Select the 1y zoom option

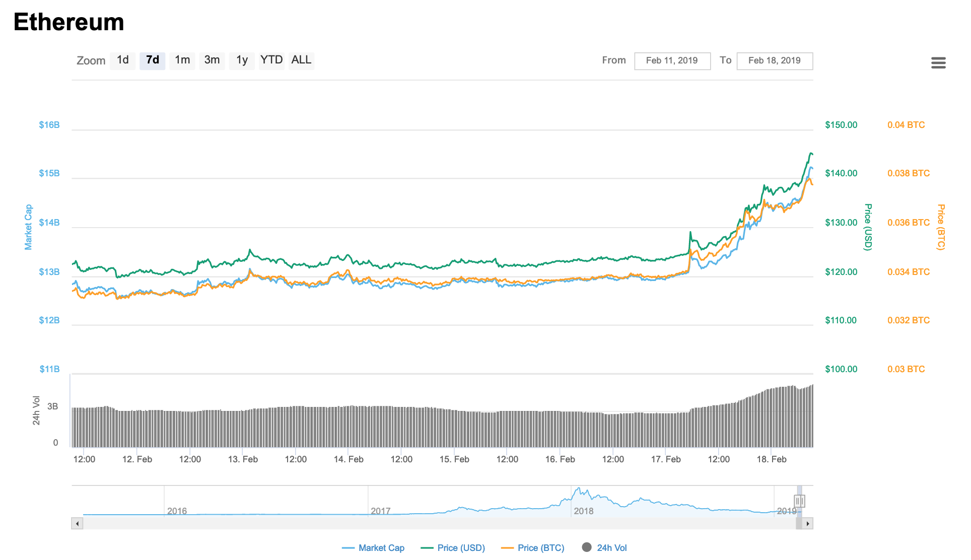click(x=242, y=60)
